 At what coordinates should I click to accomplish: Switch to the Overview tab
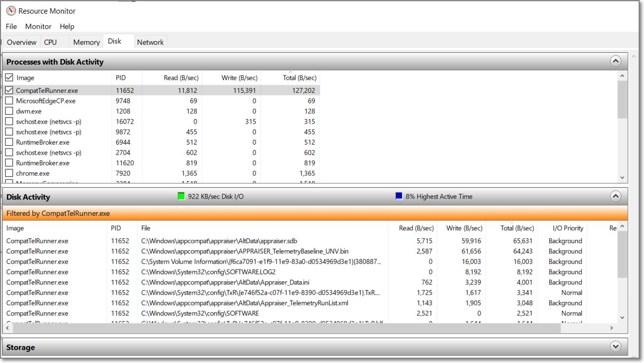point(21,42)
